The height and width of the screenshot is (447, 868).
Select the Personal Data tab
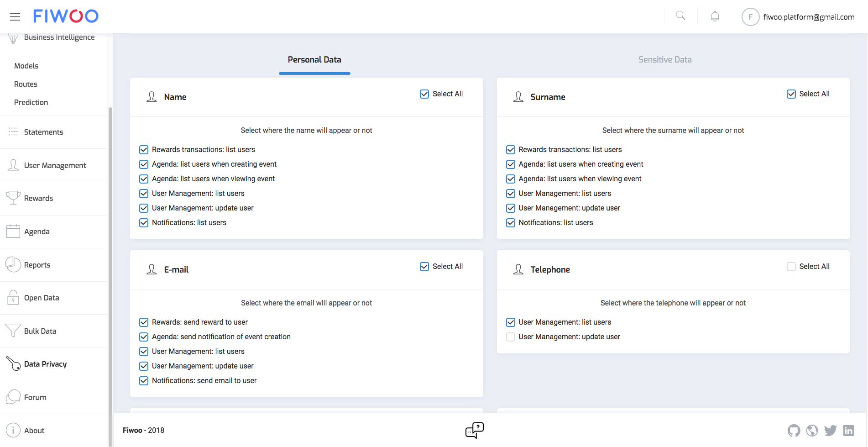(314, 60)
